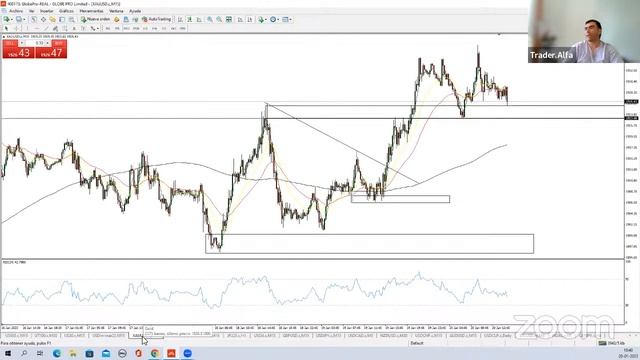Click the Profiles toolbar icon
The width and height of the screenshot is (640, 360).
[x=19, y=19]
